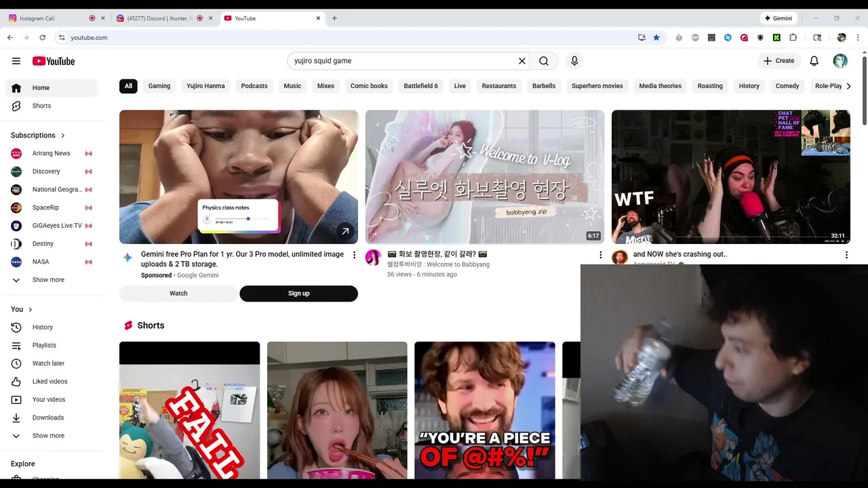Image resolution: width=868 pixels, height=488 pixels.
Task: Click the magnifier search button
Action: tap(544, 61)
